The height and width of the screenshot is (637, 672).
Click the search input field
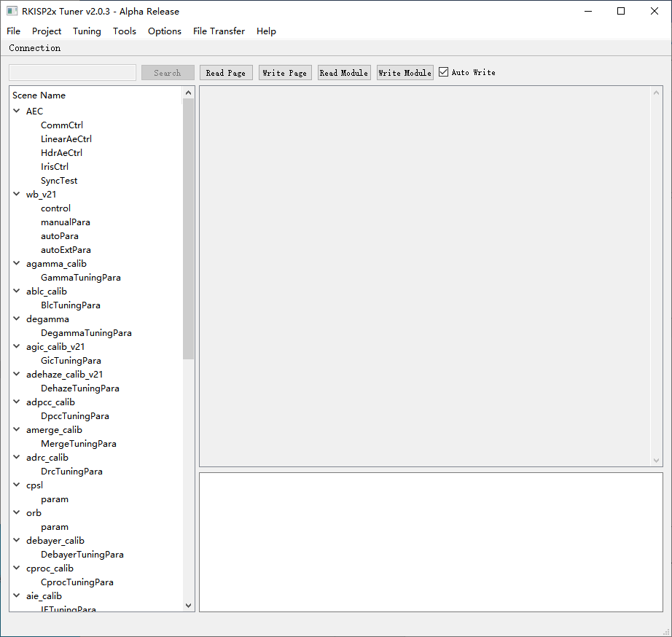click(72, 73)
